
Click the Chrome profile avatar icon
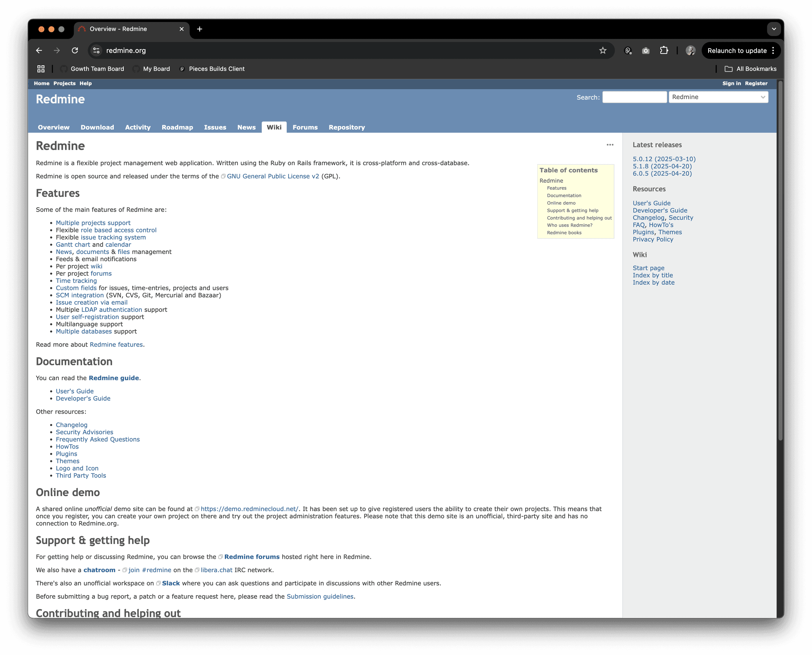[690, 50]
